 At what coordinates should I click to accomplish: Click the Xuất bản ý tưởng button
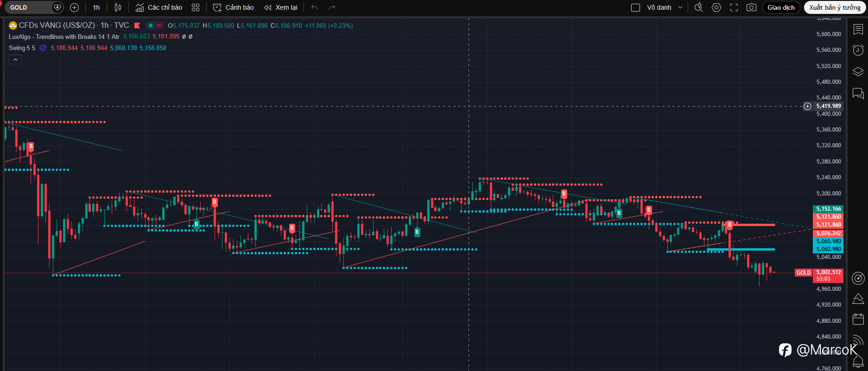[x=835, y=7]
